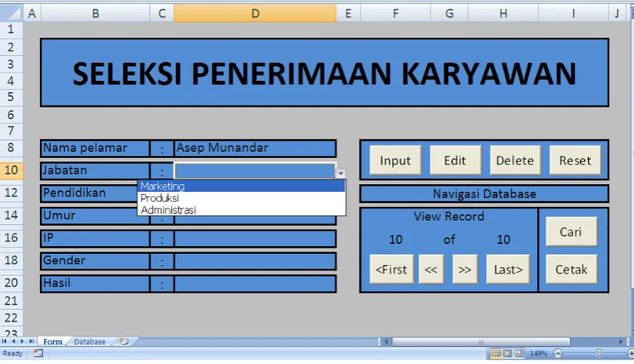Select row 16 header
The height and width of the screenshot is (364, 634).
(x=11, y=238)
